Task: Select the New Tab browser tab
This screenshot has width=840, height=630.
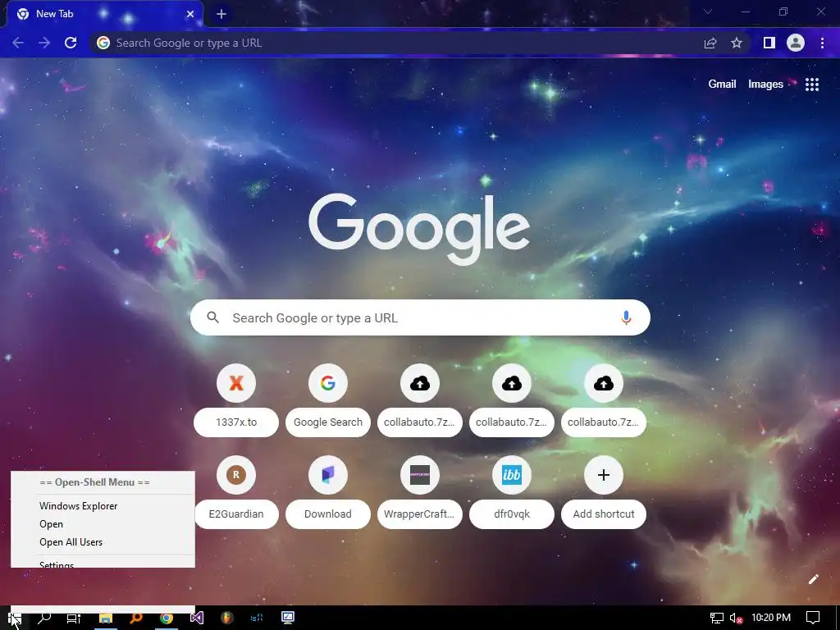Action: click(105, 15)
